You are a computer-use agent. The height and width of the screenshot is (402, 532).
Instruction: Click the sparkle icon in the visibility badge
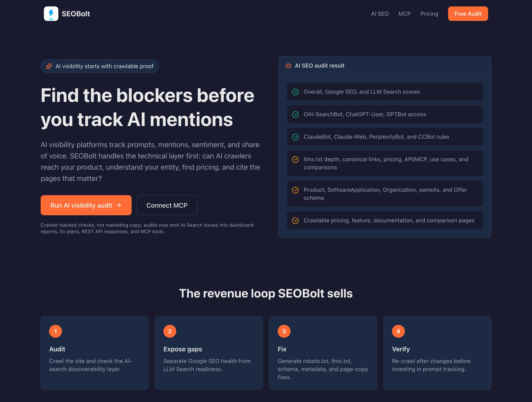coord(49,66)
